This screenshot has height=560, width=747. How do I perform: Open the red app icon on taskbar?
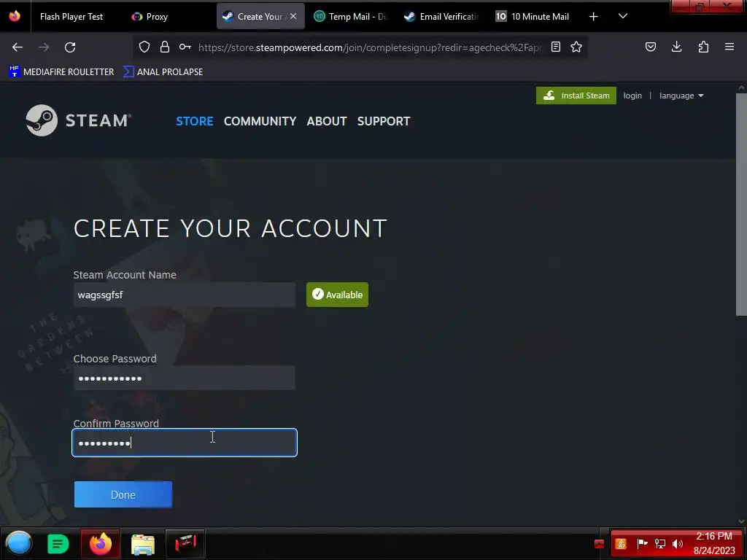185,543
